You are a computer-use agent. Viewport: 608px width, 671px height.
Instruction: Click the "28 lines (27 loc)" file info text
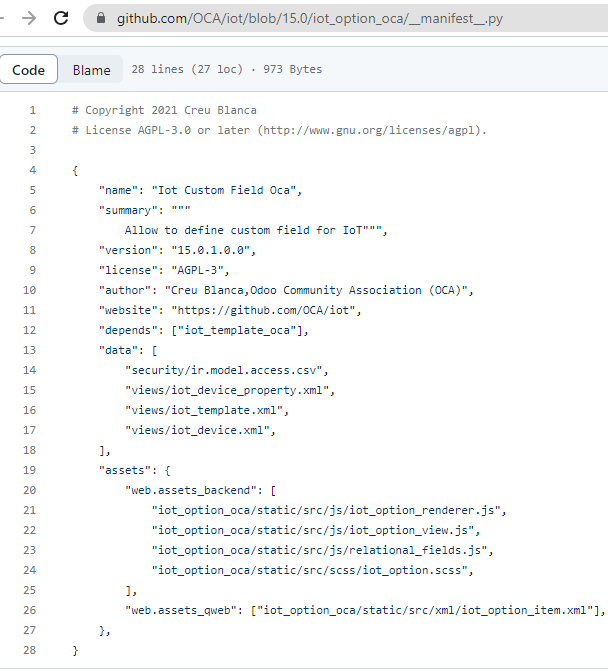pos(187,69)
